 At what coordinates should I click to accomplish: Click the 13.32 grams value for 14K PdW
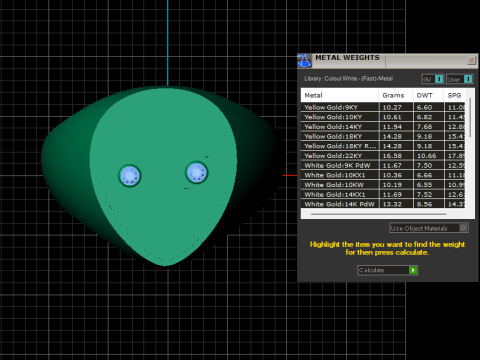point(392,204)
